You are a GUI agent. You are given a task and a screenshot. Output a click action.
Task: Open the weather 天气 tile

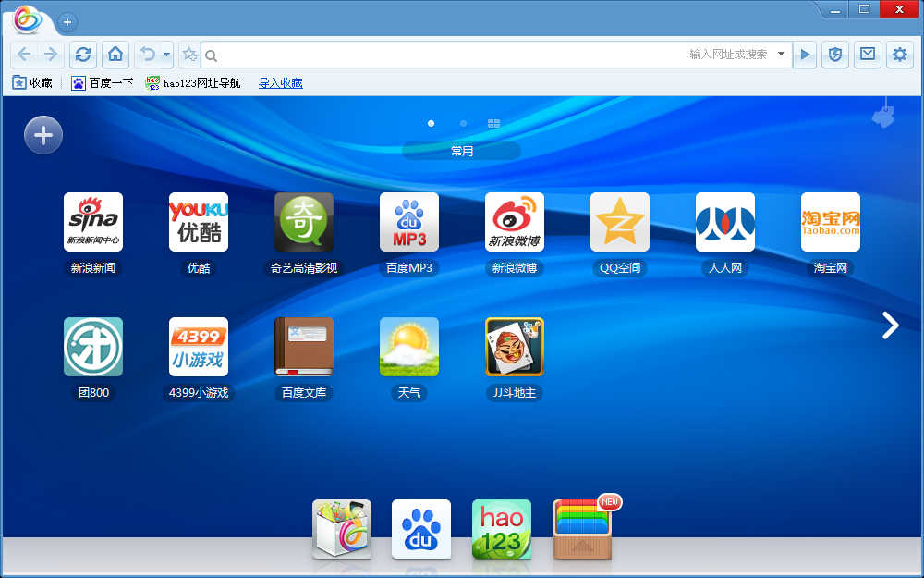(409, 347)
